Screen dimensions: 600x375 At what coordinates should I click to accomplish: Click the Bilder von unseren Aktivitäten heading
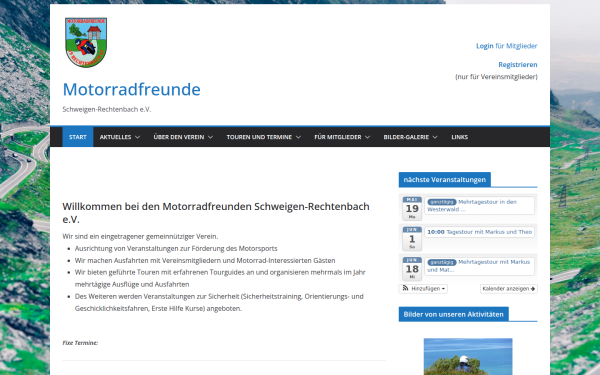[x=453, y=314]
